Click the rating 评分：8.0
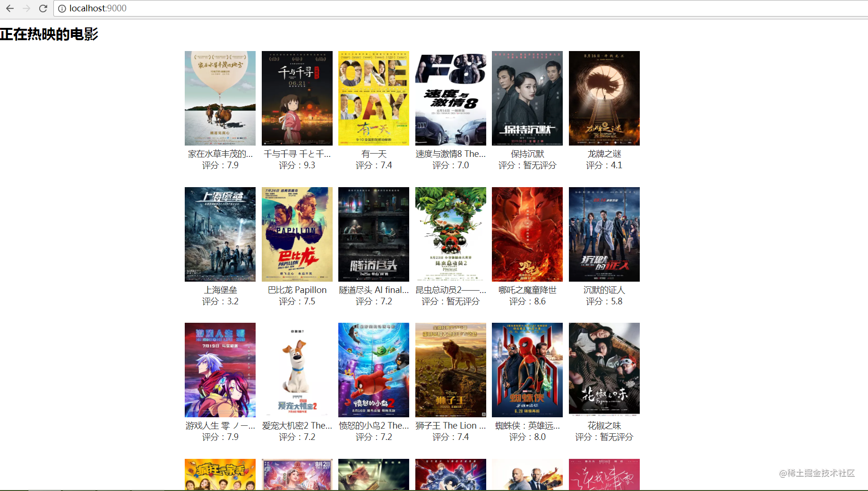Image resolution: width=868 pixels, height=491 pixels. coord(527,437)
